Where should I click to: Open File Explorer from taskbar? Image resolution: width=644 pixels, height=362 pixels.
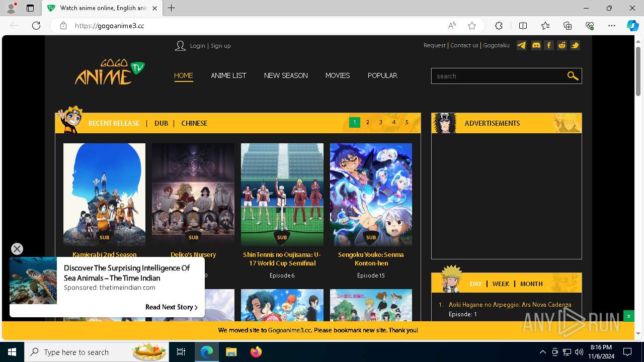[x=231, y=352]
